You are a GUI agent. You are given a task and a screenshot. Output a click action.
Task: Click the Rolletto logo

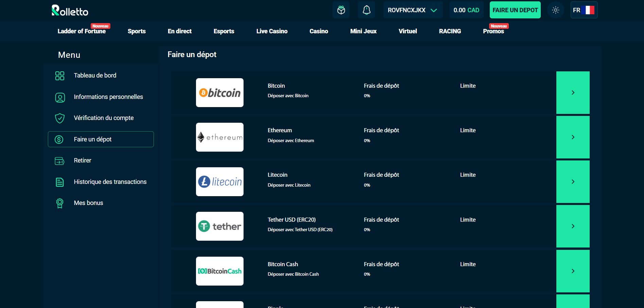[70, 11]
